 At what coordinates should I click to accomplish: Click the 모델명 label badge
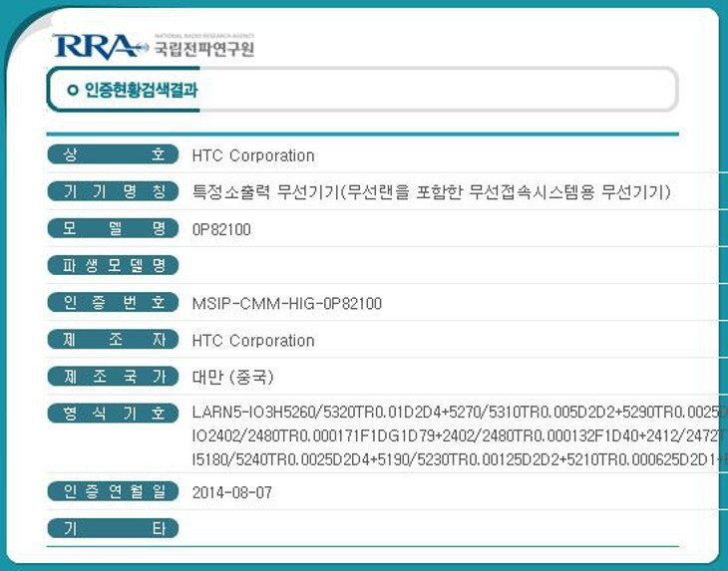point(113,228)
